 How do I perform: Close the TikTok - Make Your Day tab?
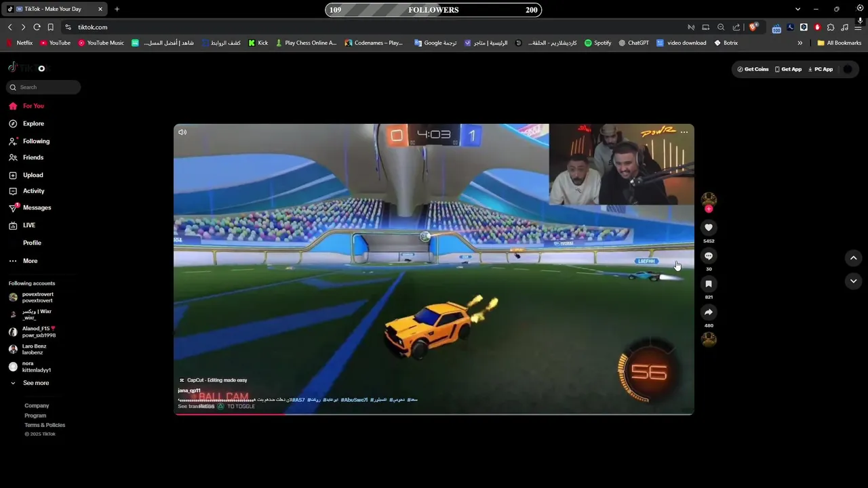point(100,9)
